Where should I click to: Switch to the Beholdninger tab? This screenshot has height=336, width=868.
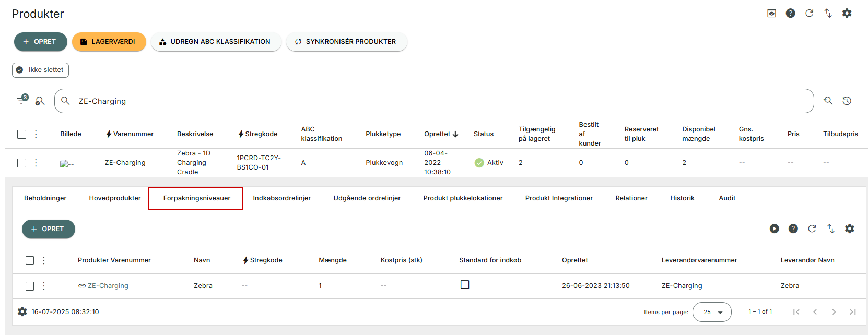45,198
